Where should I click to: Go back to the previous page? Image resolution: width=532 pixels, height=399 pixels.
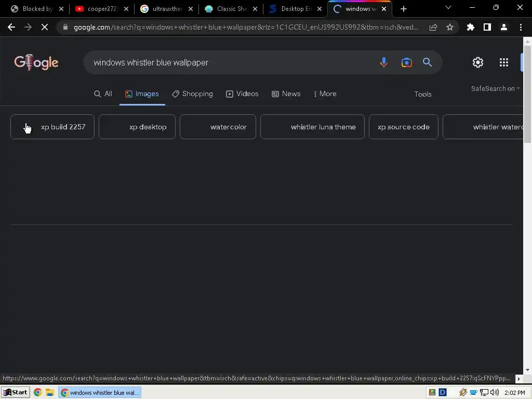(11, 27)
